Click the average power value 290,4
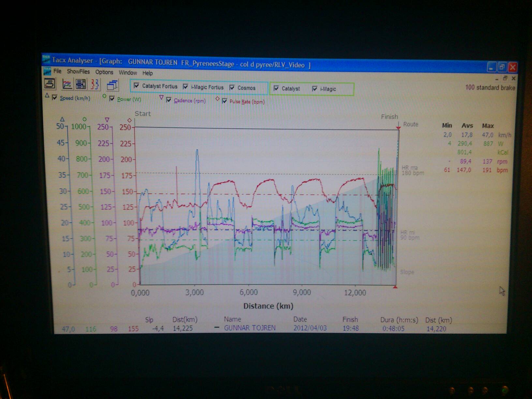This screenshot has width=532, height=399. click(x=465, y=143)
